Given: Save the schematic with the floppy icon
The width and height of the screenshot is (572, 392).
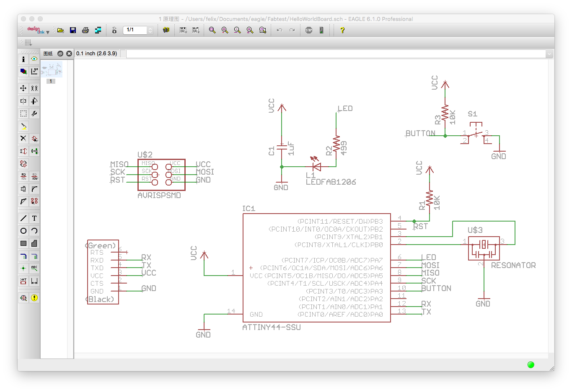Looking at the screenshot, I should pyautogui.click(x=73, y=30).
